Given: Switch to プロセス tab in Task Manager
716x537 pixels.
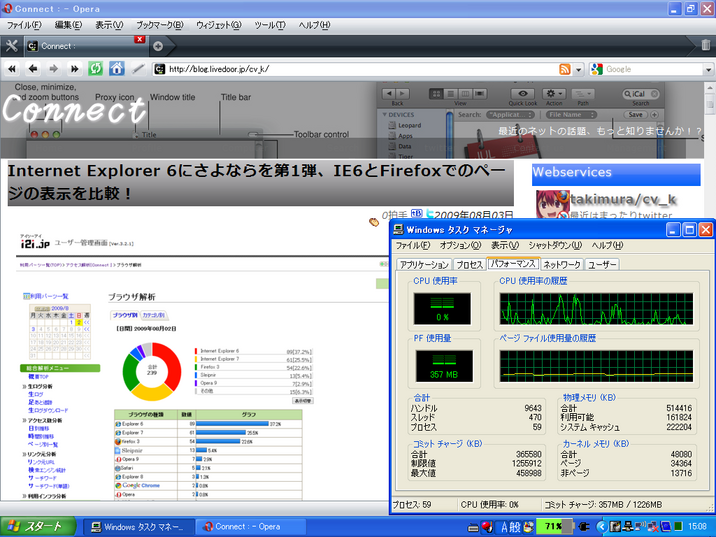Looking at the screenshot, I should point(469,265).
